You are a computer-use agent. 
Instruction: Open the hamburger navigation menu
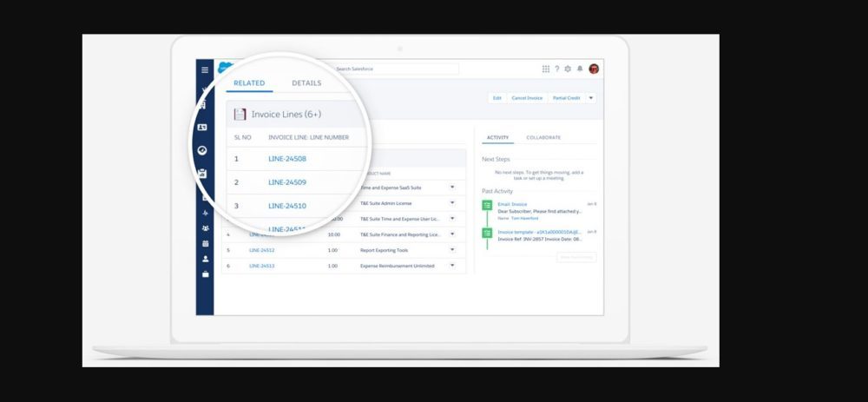tap(205, 69)
